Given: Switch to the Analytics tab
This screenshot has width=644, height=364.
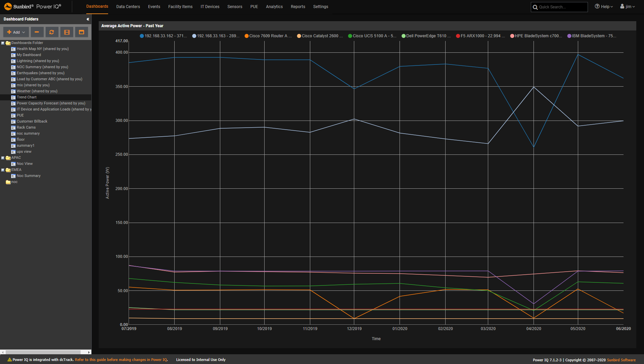Looking at the screenshot, I should click(x=274, y=6).
